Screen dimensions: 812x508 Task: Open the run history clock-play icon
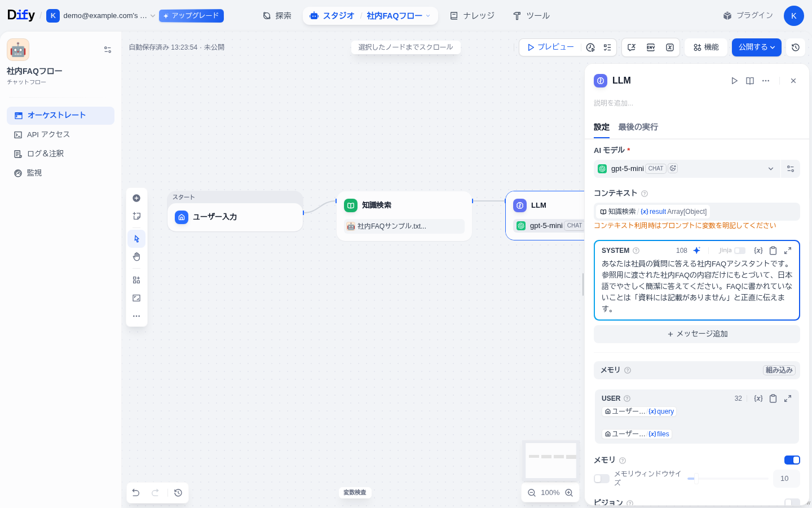point(590,47)
